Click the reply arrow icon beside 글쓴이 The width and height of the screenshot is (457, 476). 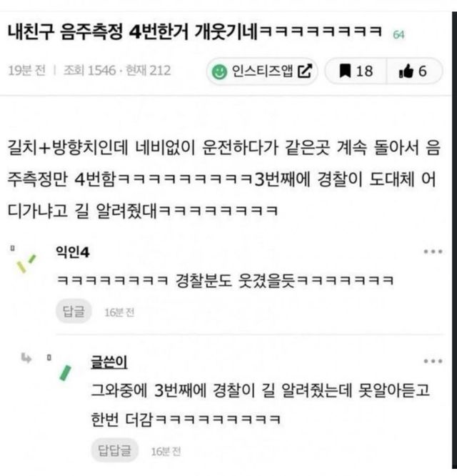click(26, 358)
